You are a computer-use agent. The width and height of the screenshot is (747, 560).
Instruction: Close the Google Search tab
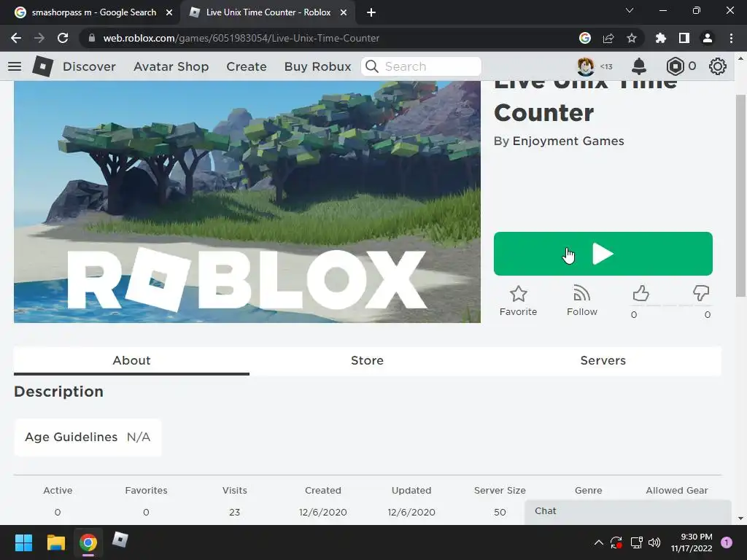click(x=169, y=12)
